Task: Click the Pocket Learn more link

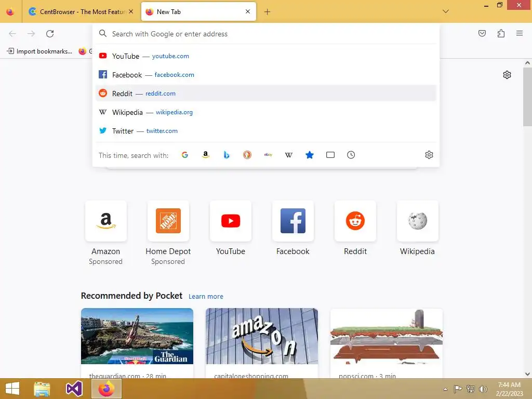Action: [206, 297]
